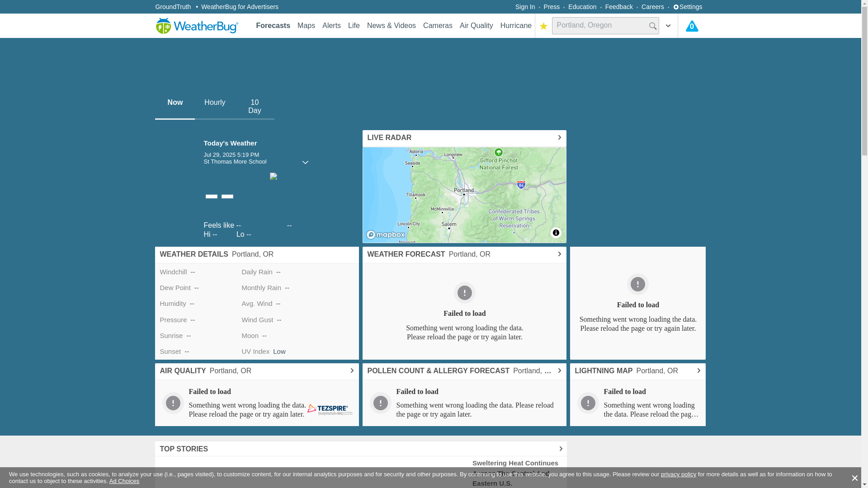868x488 pixels.
Task: Switch to the Hourly tab
Action: pyautogui.click(x=215, y=107)
